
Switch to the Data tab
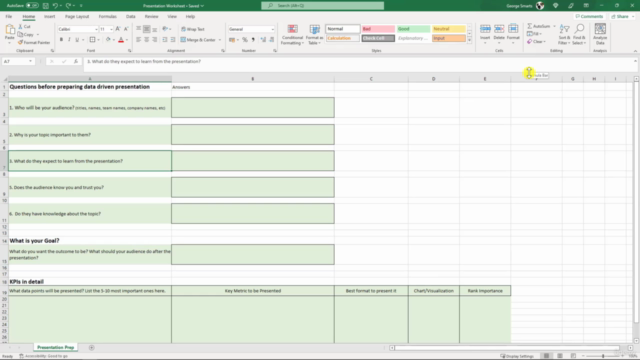[x=131, y=17]
